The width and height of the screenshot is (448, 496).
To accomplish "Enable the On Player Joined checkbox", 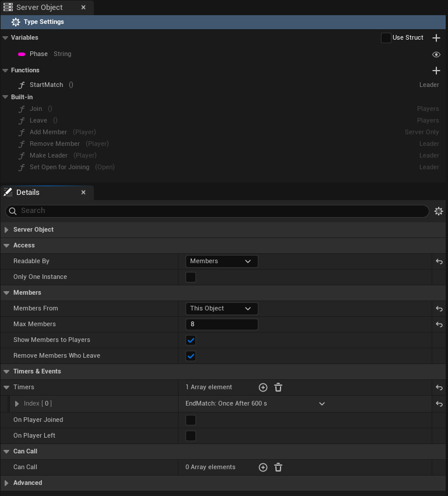I will (191, 420).
